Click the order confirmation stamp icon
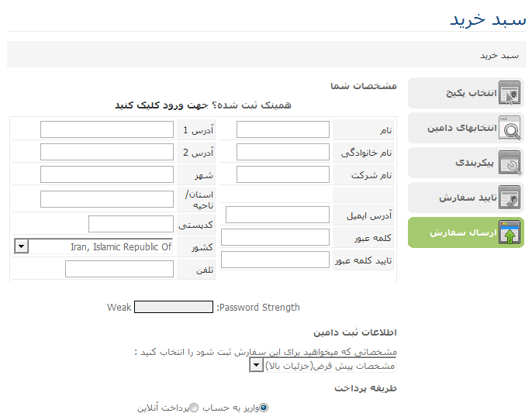The width and height of the screenshot is (532, 420). [x=510, y=198]
